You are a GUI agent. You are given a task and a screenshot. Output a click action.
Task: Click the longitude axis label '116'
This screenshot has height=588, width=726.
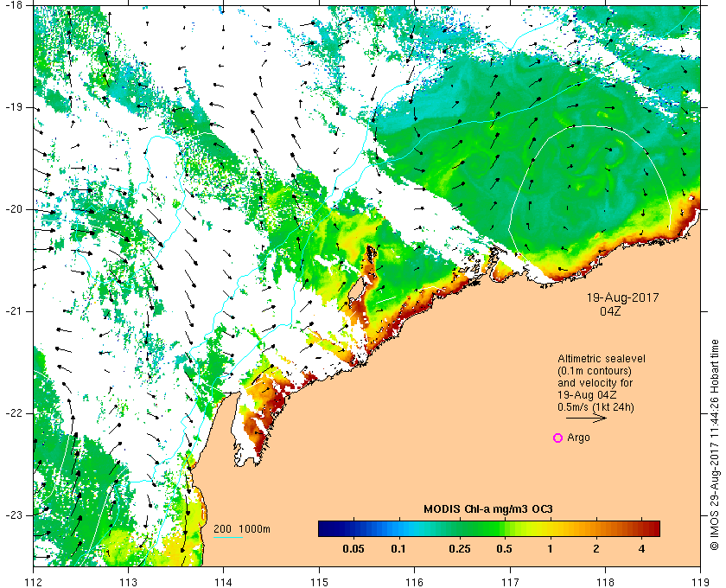coord(414,582)
